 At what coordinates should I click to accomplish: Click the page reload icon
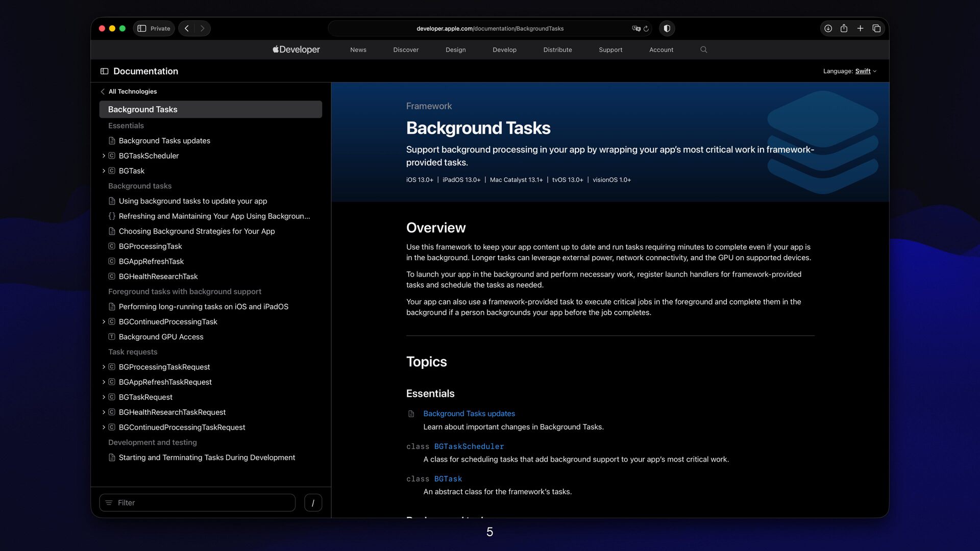tap(646, 29)
